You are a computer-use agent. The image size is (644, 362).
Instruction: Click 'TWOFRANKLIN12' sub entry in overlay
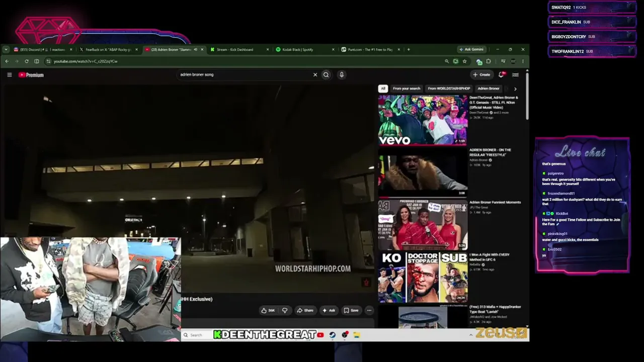coord(592,51)
